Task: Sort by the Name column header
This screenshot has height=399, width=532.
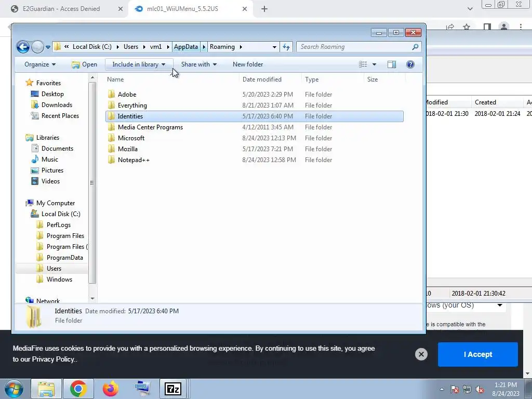Action: [171, 79]
